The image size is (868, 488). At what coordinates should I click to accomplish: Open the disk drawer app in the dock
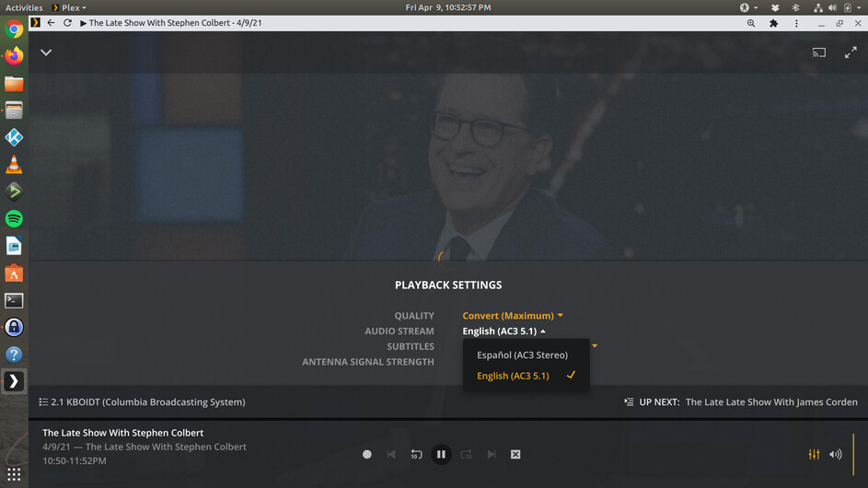(14, 110)
